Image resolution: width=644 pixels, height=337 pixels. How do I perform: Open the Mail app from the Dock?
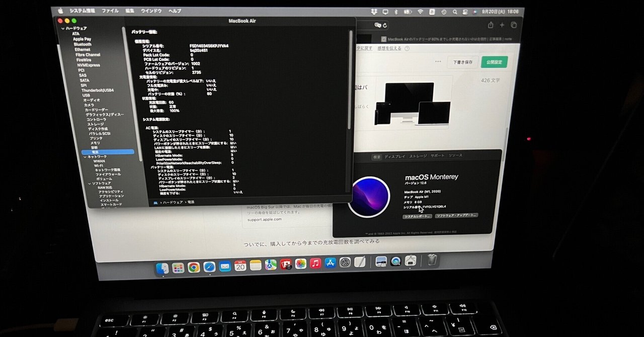tap(224, 265)
